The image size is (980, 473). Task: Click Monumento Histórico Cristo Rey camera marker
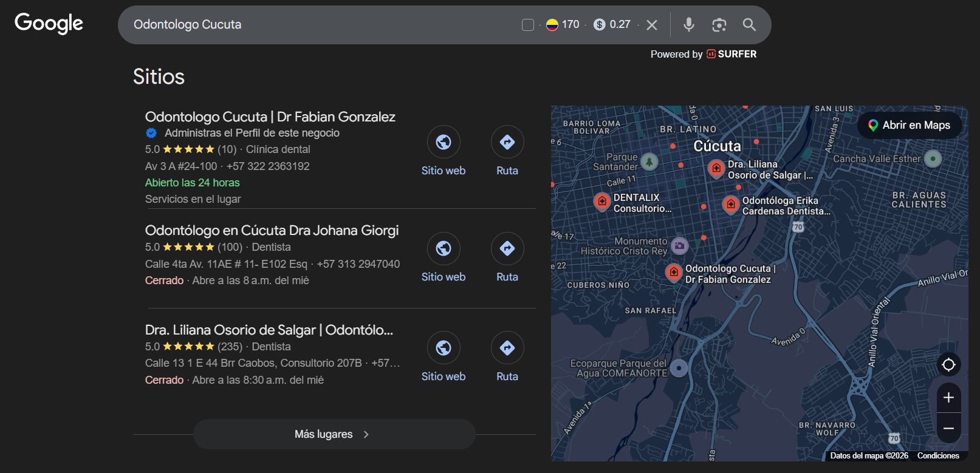pyautogui.click(x=679, y=245)
